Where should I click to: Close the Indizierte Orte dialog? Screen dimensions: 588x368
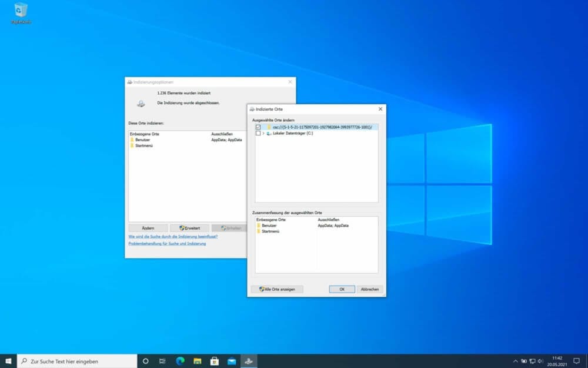click(x=380, y=109)
